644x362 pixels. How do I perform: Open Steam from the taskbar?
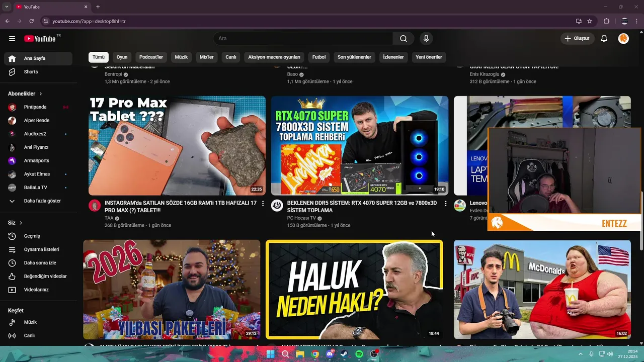click(x=344, y=354)
